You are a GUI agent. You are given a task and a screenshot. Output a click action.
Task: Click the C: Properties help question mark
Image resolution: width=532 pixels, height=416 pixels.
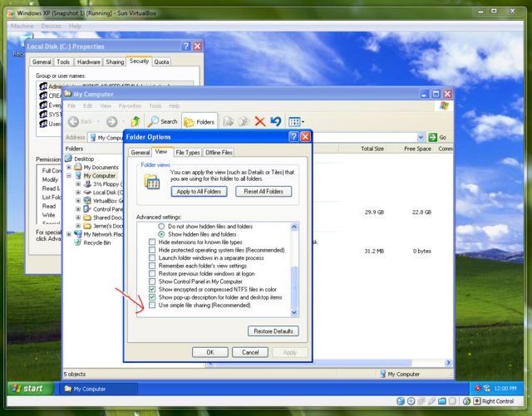(x=185, y=46)
